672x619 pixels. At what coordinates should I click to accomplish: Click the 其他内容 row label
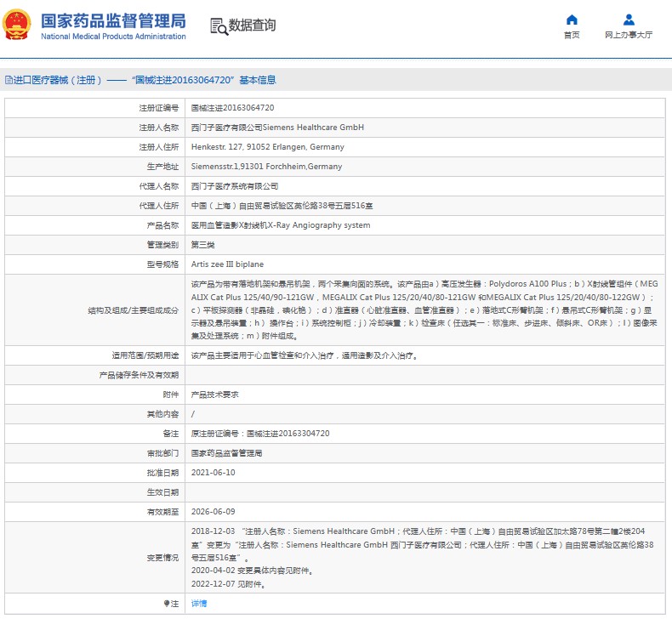[x=162, y=414]
